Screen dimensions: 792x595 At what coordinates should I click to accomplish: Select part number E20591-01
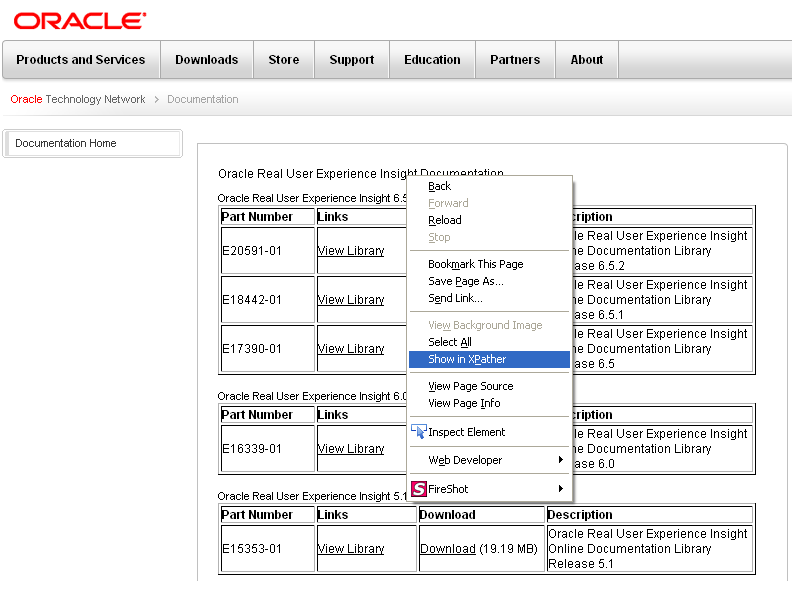[252, 251]
